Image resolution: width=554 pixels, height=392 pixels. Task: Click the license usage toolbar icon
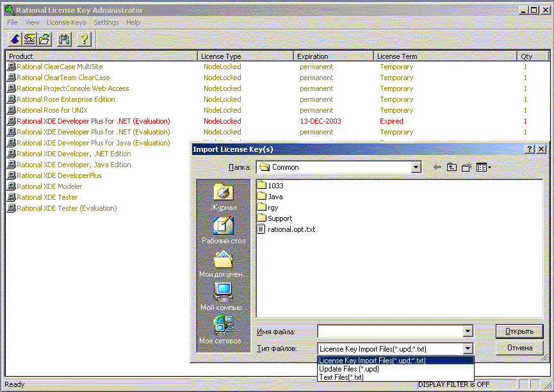pos(65,39)
